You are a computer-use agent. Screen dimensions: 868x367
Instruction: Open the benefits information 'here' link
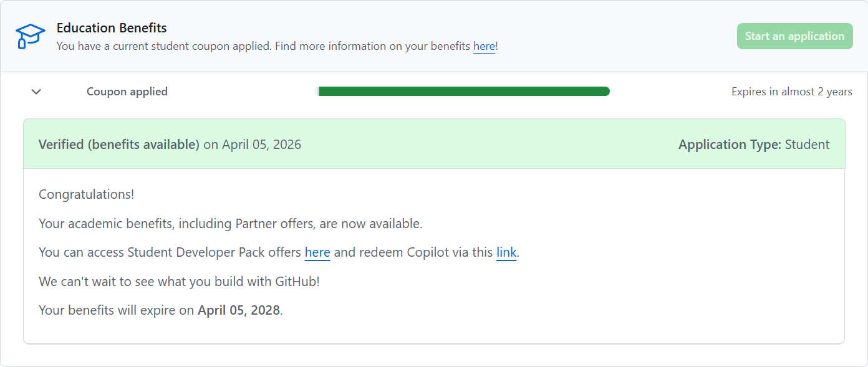pos(484,46)
